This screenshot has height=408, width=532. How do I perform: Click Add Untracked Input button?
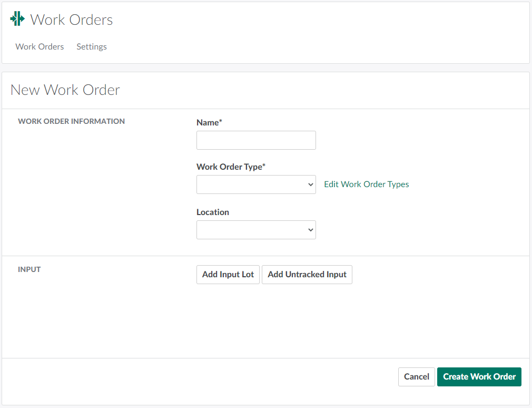click(x=307, y=275)
